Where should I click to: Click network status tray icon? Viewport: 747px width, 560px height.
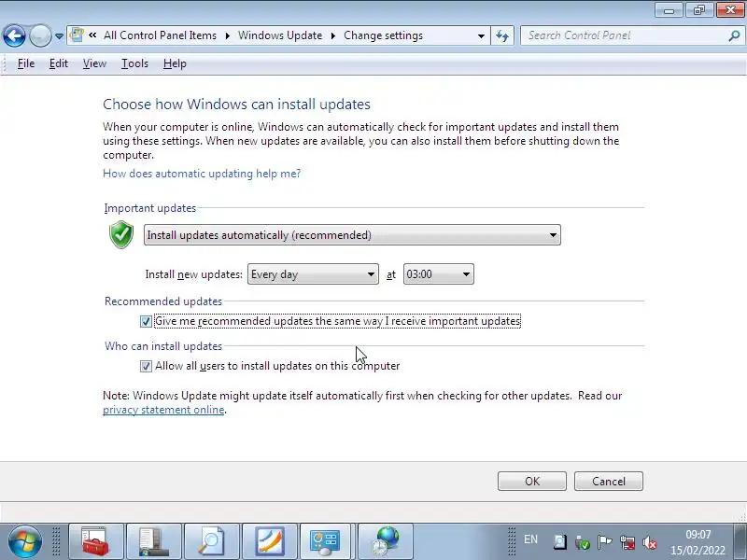pos(627,542)
